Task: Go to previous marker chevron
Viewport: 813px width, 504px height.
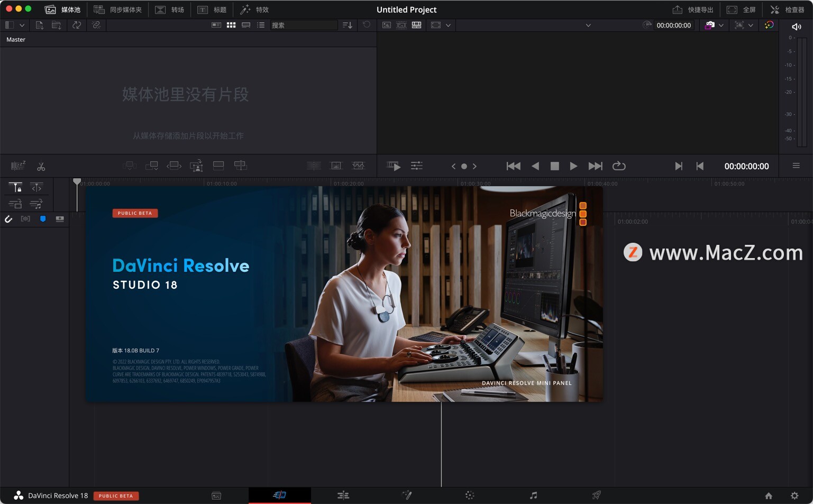Action: 453,166
